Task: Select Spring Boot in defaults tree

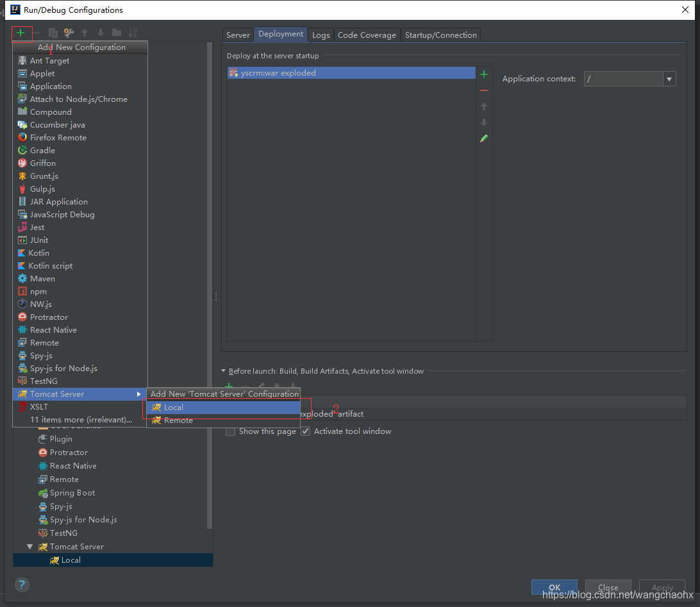Action: tap(72, 493)
